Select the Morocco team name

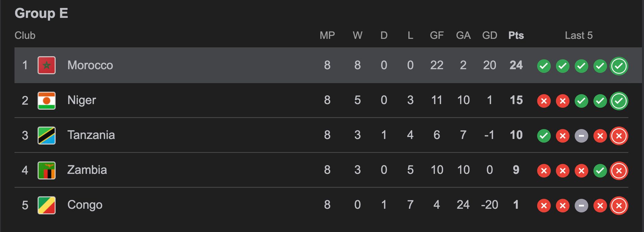pos(90,65)
